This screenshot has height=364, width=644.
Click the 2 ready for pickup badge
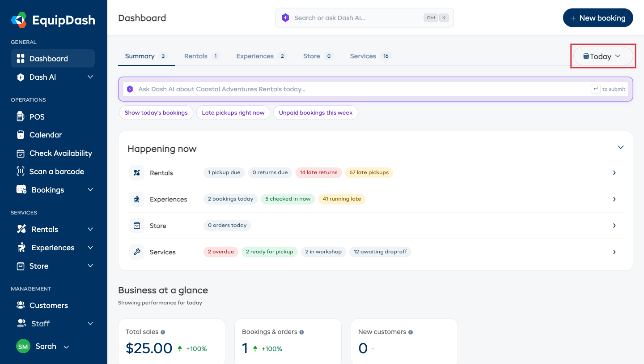[269, 252]
